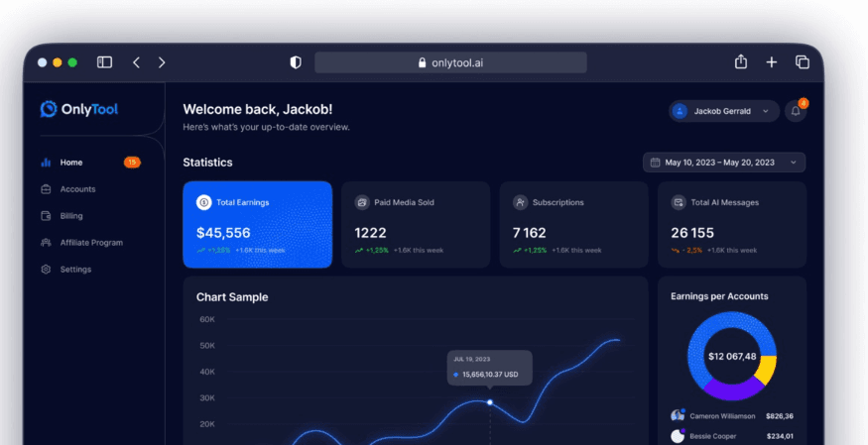The image size is (868, 445).
Task: Click the Subscriptions user icon
Action: 521,202
